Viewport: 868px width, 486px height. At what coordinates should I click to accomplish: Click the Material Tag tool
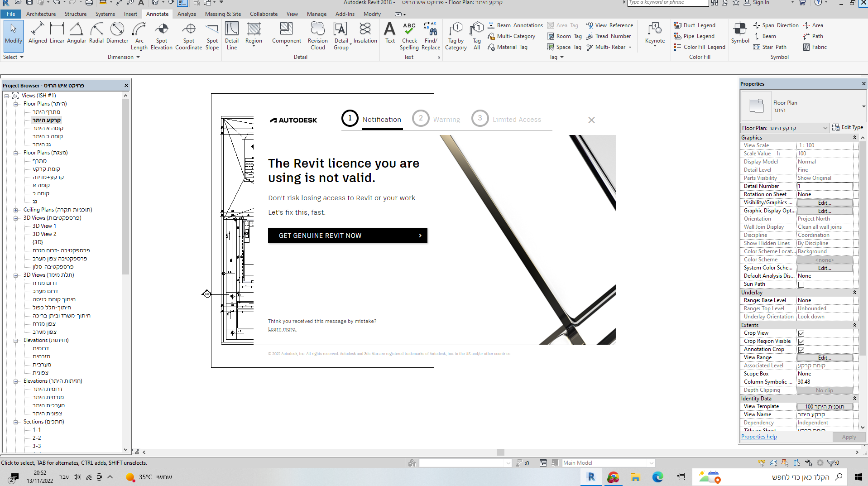coord(508,47)
